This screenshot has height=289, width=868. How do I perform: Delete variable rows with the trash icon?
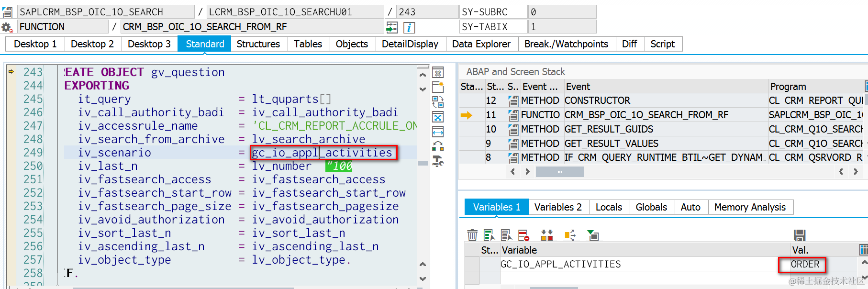tap(472, 235)
